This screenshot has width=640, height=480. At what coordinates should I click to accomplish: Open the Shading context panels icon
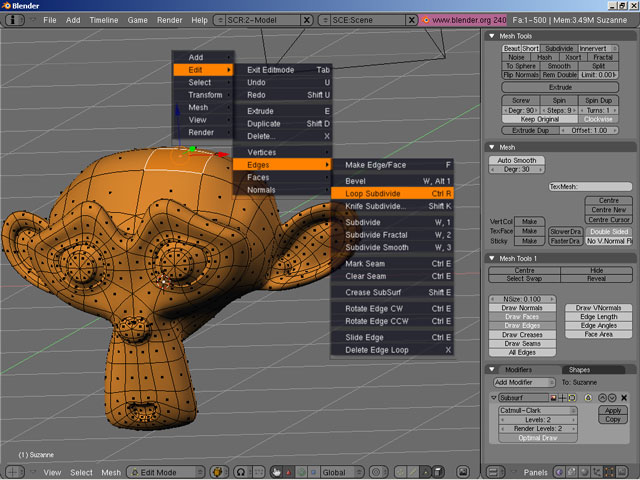point(584,472)
